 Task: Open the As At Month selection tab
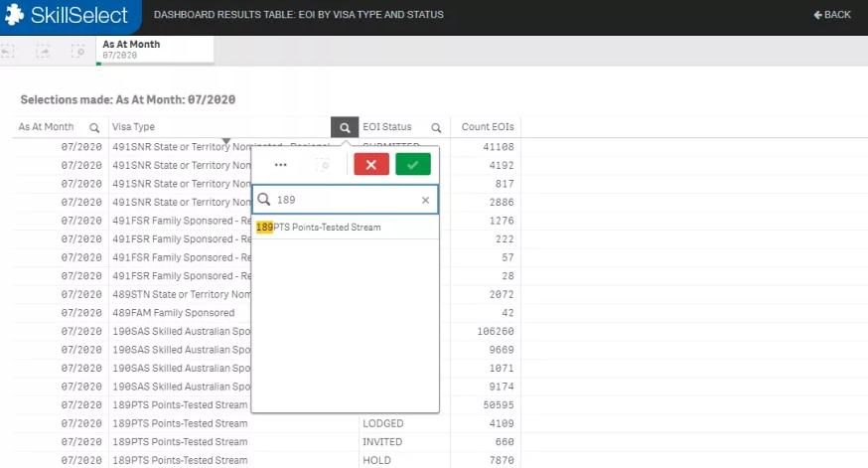click(154, 50)
